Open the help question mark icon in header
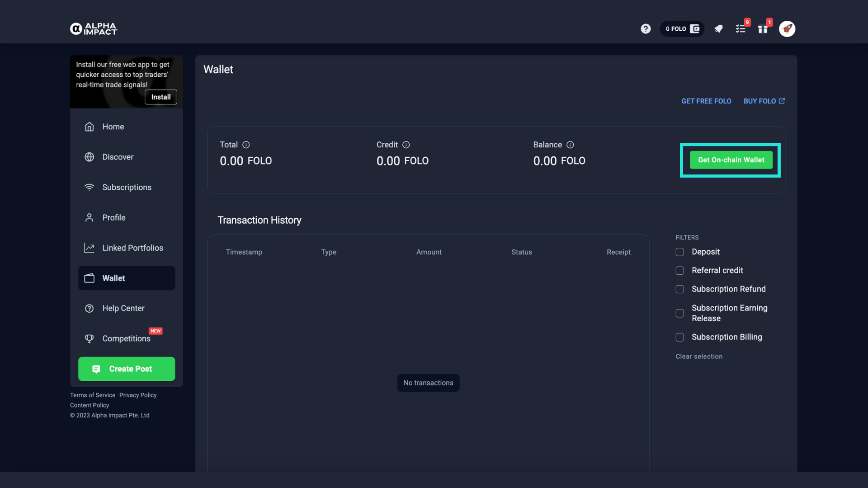 (x=646, y=29)
